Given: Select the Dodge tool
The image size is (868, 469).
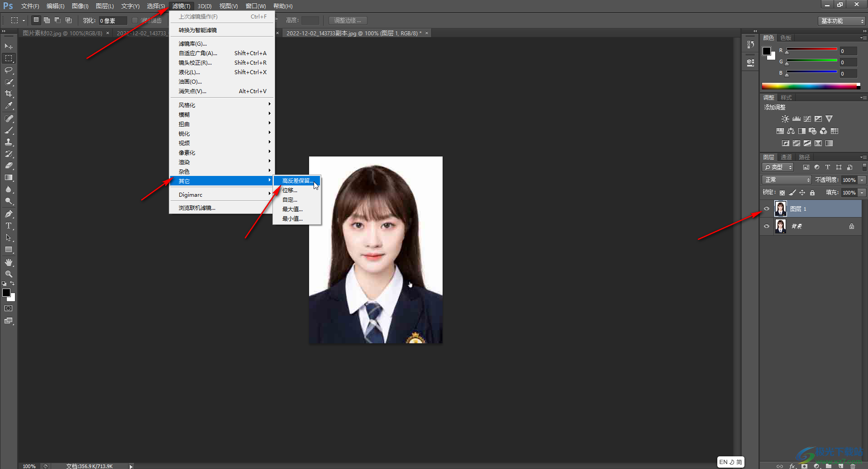Looking at the screenshot, I should [9, 201].
